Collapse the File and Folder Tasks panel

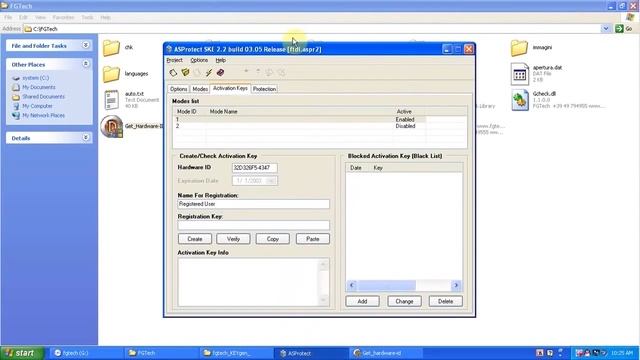click(x=86, y=45)
